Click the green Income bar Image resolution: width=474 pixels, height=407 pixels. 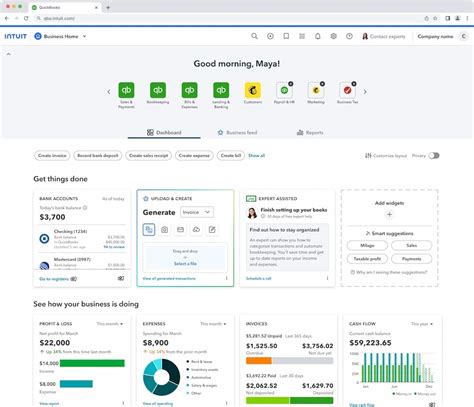tap(92, 363)
